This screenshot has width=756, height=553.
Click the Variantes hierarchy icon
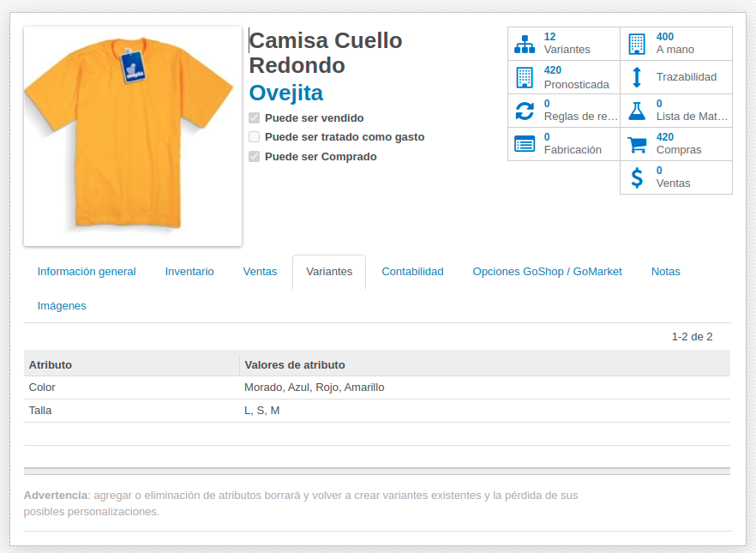(x=524, y=44)
